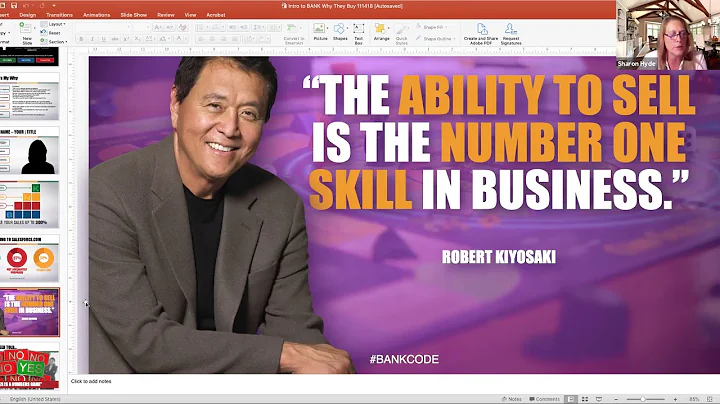720x404 pixels.
Task: Click Create and Share Adobe PDF
Action: [481, 34]
